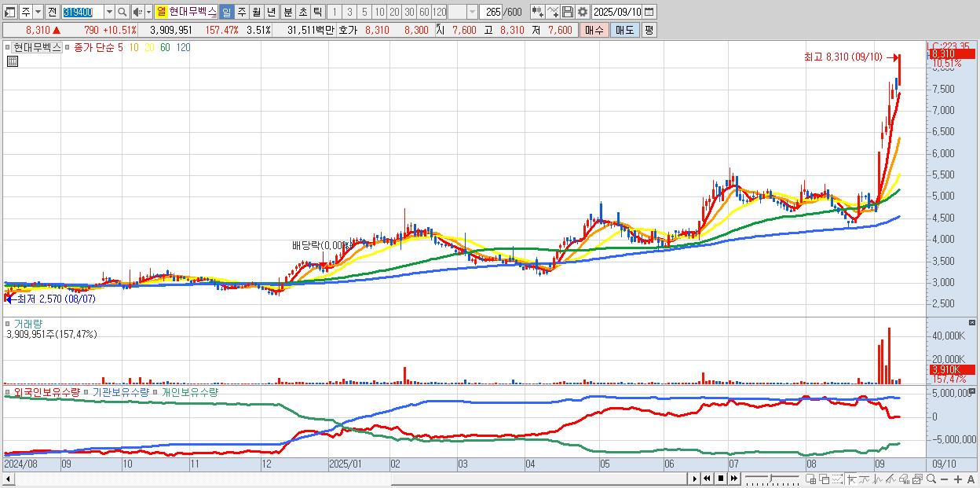Click the 매도 sell button
Image resolution: width=980 pixels, height=488 pixels.
point(624,30)
